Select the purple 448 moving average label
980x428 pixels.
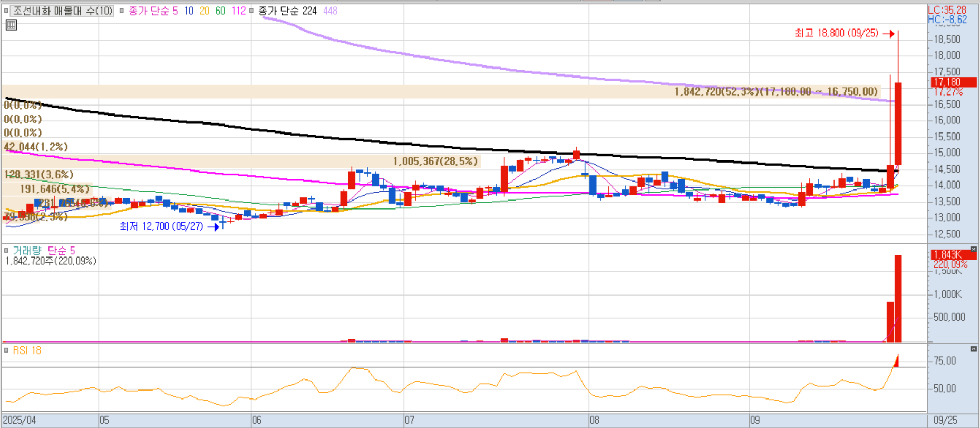(x=330, y=11)
